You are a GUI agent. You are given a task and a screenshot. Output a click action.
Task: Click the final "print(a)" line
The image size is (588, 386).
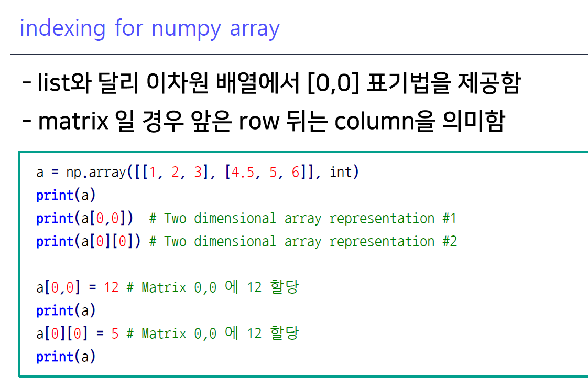pos(66,357)
